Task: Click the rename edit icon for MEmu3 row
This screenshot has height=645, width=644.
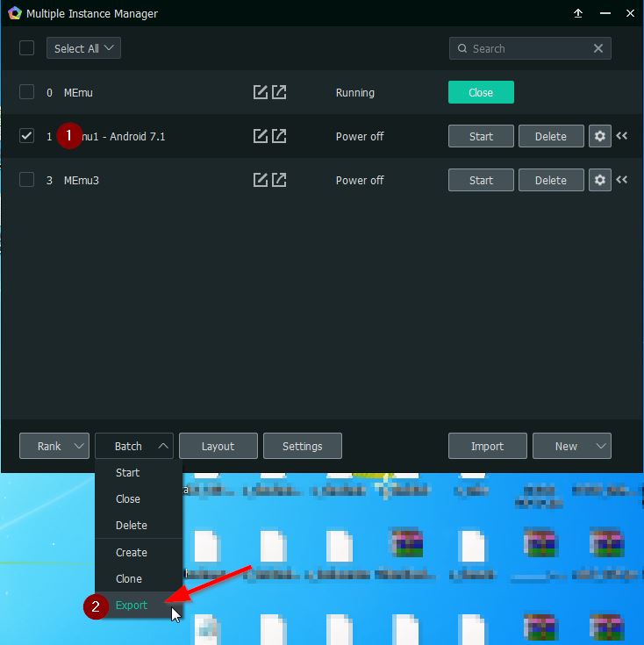Action: [260, 180]
